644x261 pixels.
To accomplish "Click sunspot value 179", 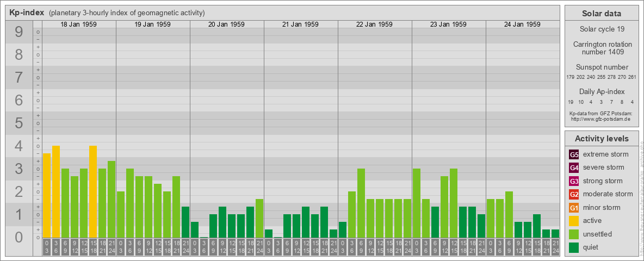I will pyautogui.click(x=570, y=77).
